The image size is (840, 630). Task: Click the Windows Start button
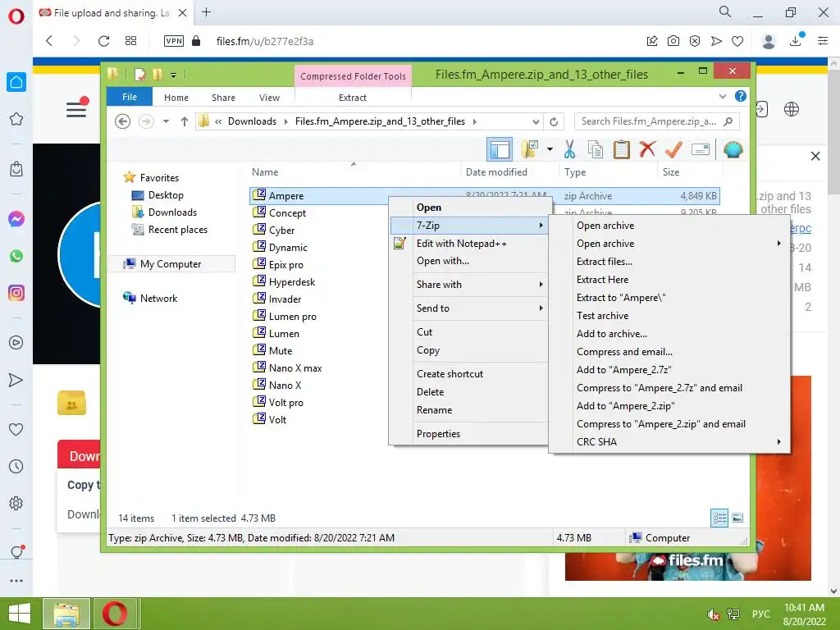(x=20, y=614)
